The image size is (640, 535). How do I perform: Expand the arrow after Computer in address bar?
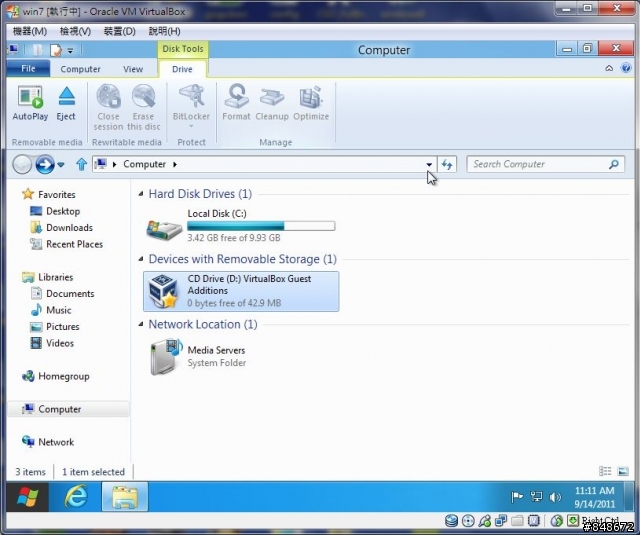(x=175, y=164)
